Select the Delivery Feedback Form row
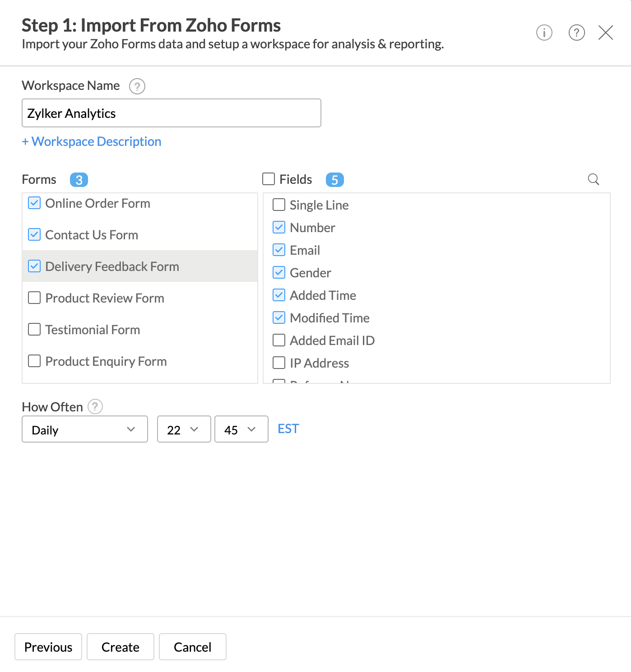631x672 pixels. click(112, 266)
